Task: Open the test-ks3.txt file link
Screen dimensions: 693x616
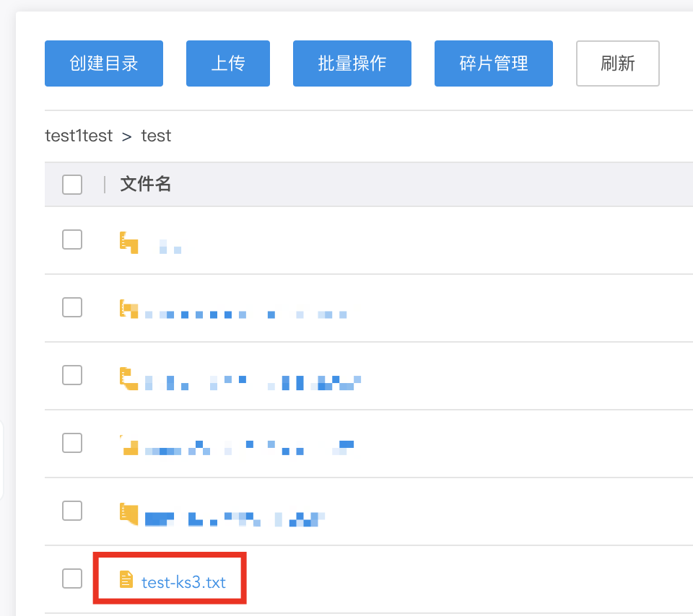Action: coord(183,582)
